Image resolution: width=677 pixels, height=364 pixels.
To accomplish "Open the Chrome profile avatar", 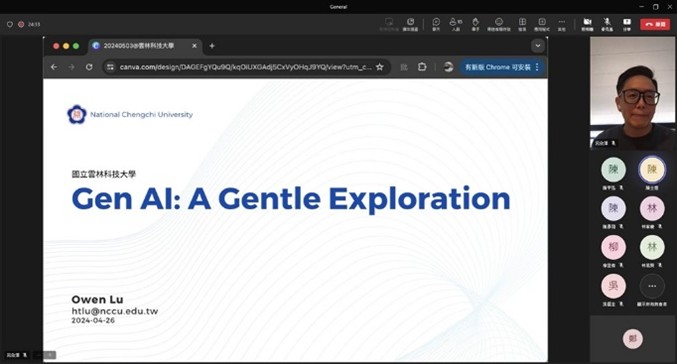I will (x=448, y=67).
